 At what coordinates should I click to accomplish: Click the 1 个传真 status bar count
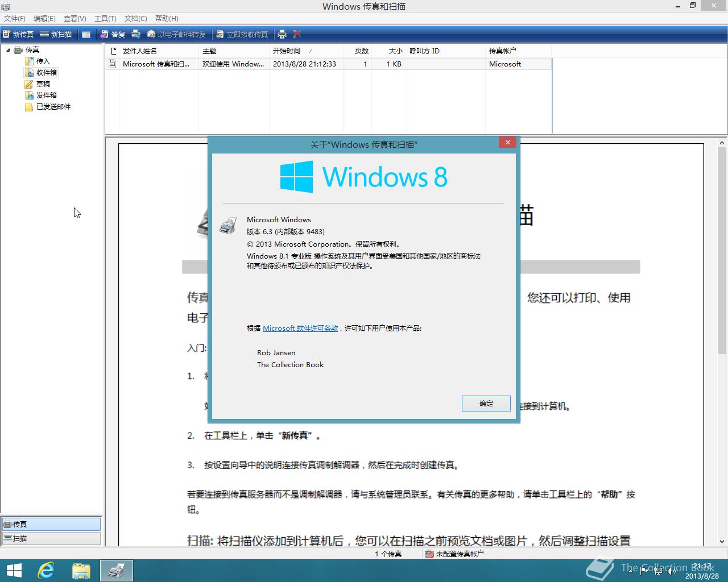(388, 554)
